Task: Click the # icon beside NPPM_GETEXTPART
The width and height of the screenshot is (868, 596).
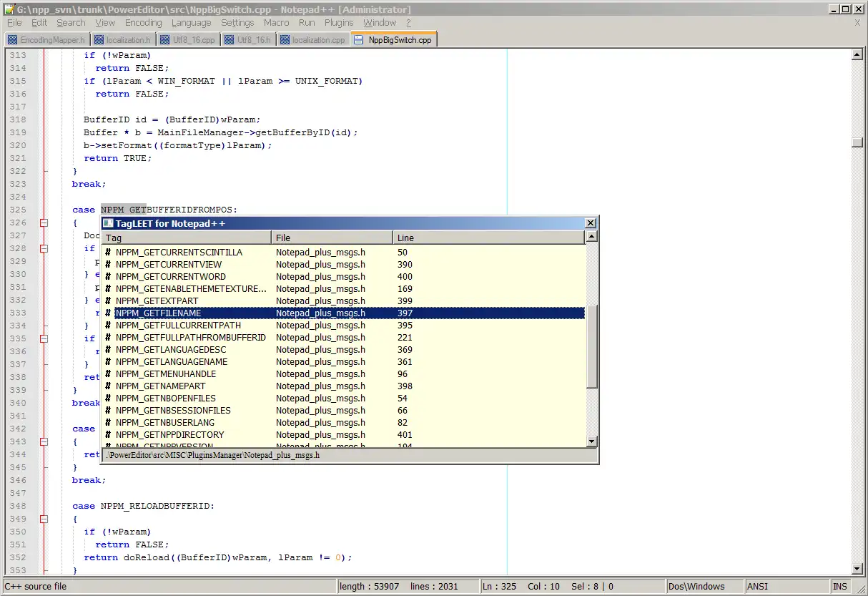Action: pyautogui.click(x=108, y=301)
